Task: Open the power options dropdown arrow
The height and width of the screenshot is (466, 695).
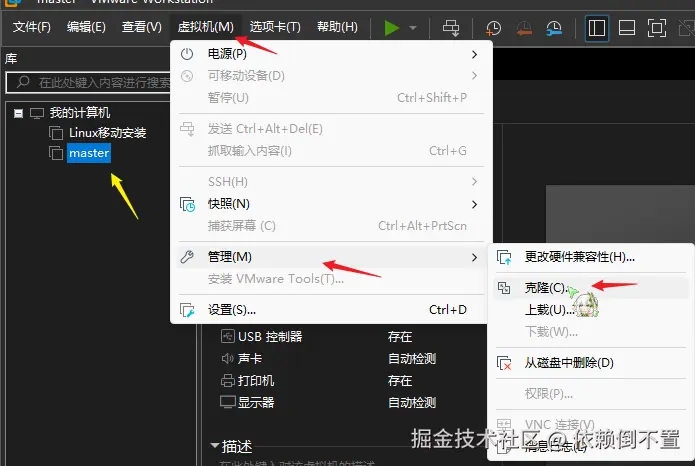Action: click(413, 28)
